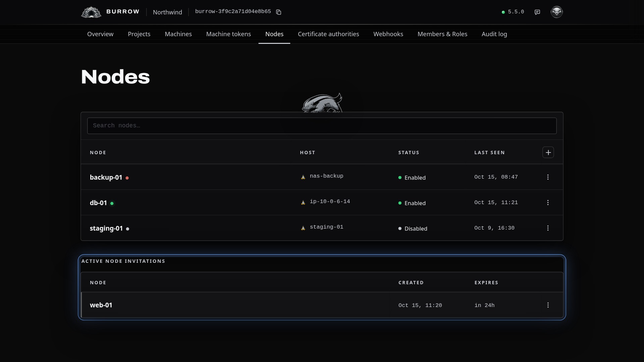Go to the Machines tab
The width and height of the screenshot is (644, 362).
click(178, 34)
